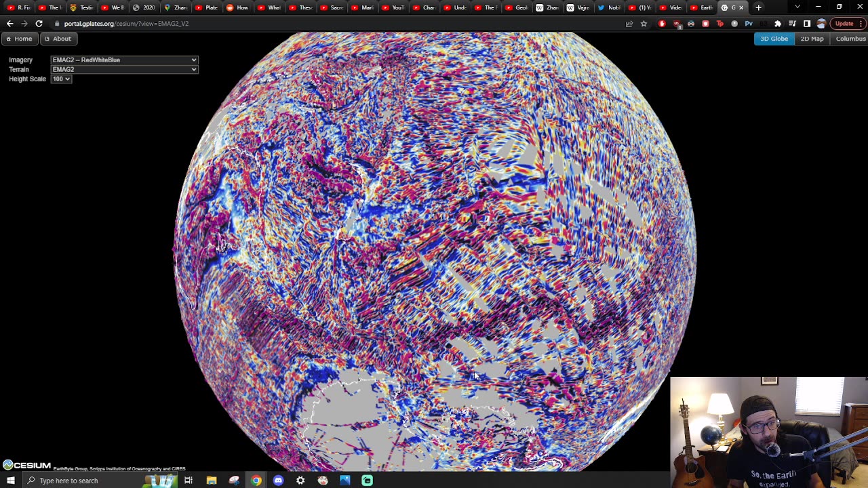Open Task View on the taskbar
868x488 pixels.
[x=189, y=481]
